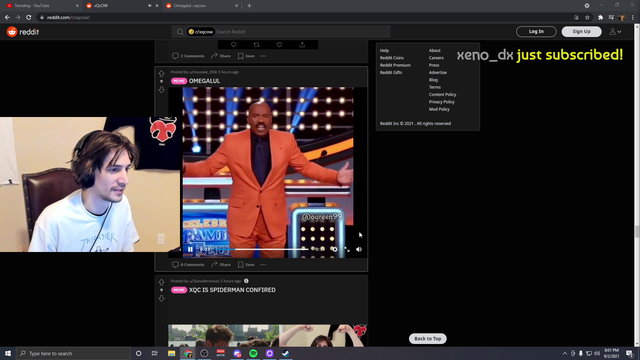The width and height of the screenshot is (640, 360).
Task: Open the Reddit Gifts footer link
Action: click(391, 73)
